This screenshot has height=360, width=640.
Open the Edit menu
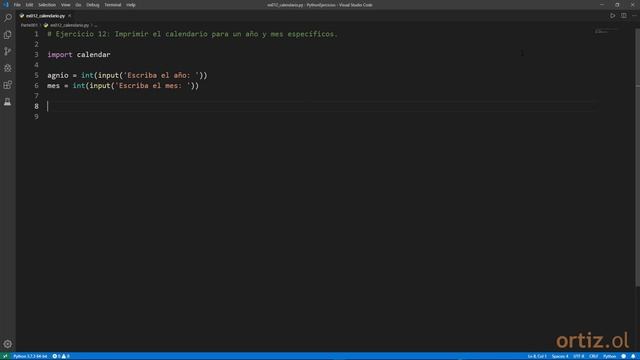[29, 5]
